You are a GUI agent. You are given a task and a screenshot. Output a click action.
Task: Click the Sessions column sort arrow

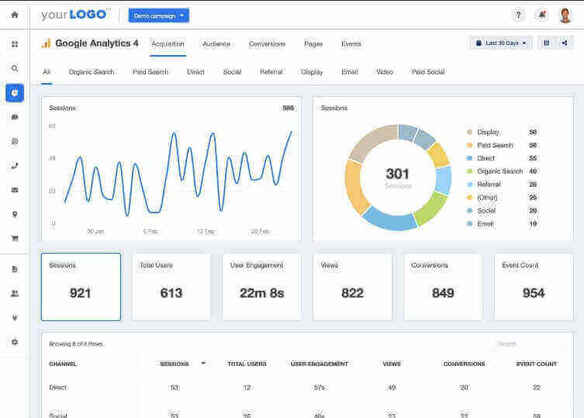[x=203, y=363]
